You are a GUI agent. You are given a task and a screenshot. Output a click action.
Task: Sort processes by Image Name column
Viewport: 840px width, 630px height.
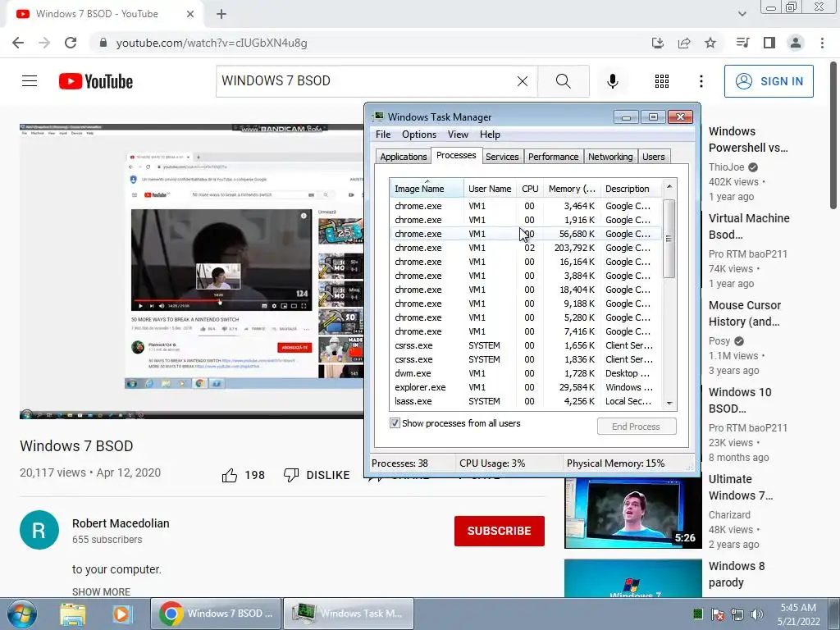point(427,189)
